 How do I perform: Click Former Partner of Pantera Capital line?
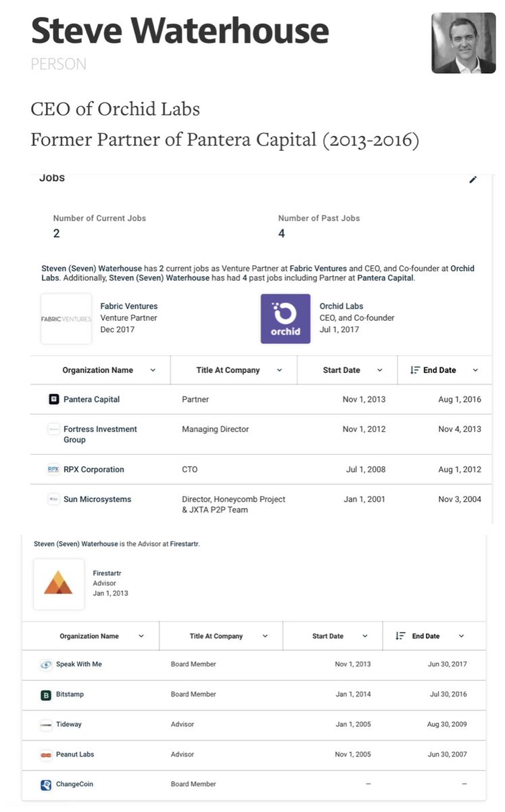[224, 140]
